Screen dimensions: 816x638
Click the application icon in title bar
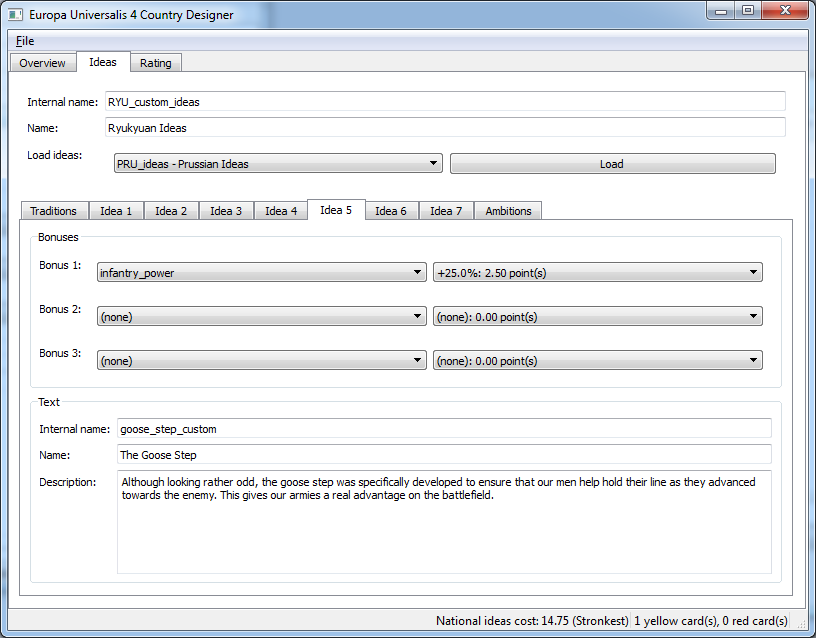click(x=16, y=15)
